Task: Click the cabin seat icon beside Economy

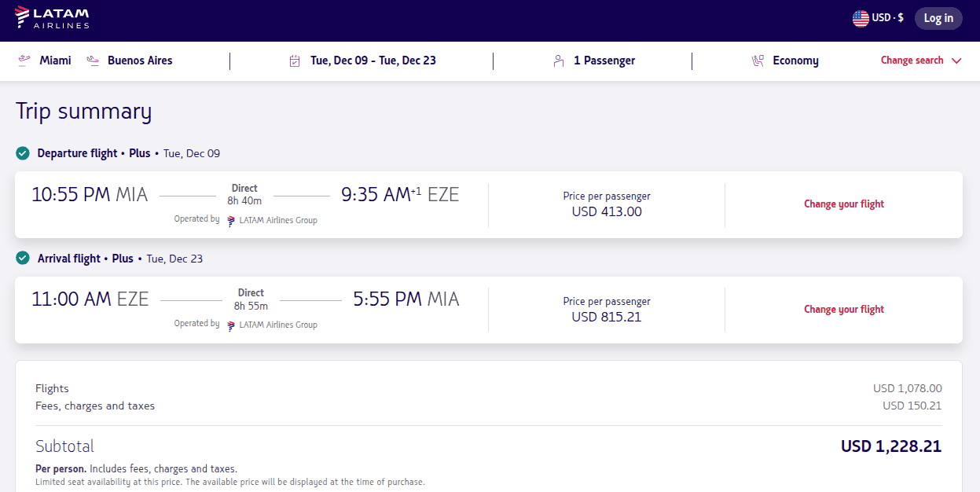Action: click(x=758, y=60)
